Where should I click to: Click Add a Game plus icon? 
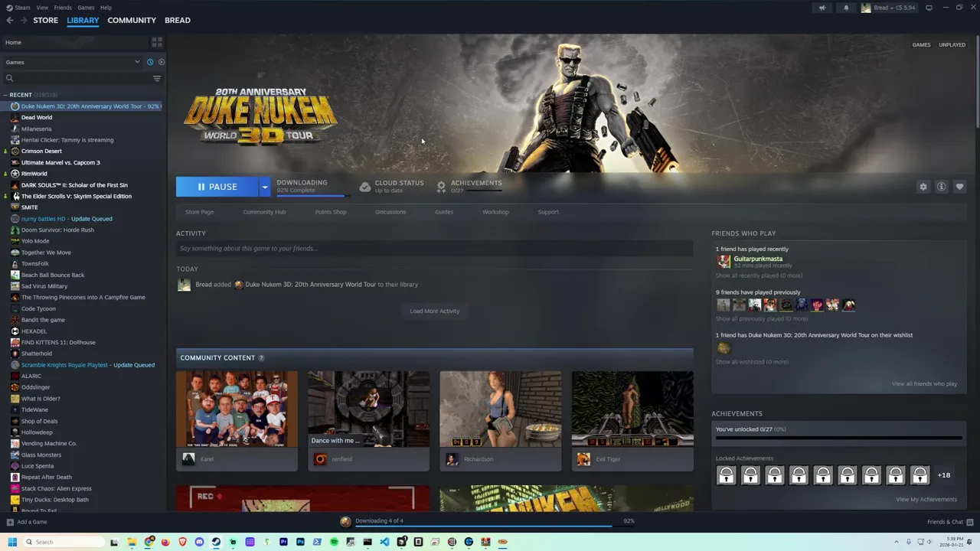(x=10, y=522)
